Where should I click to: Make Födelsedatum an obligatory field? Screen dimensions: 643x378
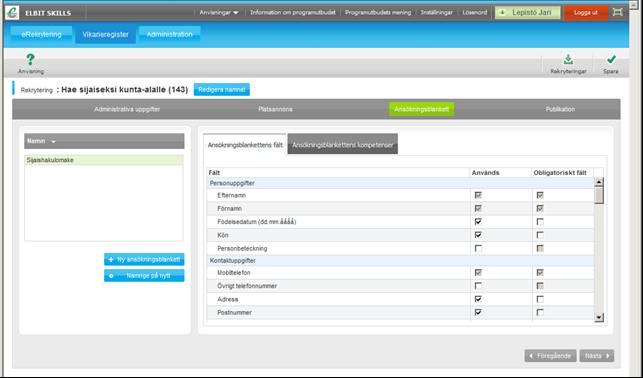(x=540, y=222)
